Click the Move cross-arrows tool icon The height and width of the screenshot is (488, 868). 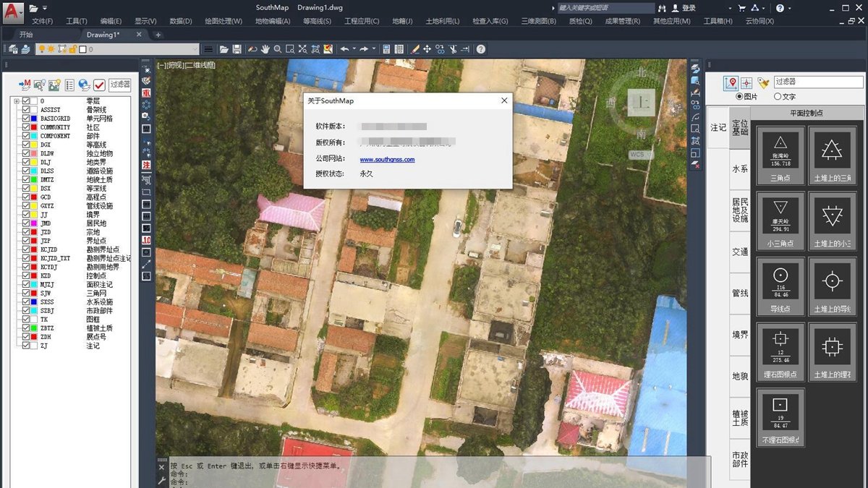point(427,49)
